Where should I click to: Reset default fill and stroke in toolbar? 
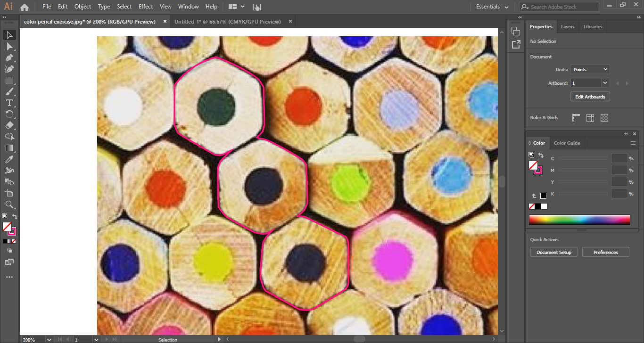(x=5, y=217)
